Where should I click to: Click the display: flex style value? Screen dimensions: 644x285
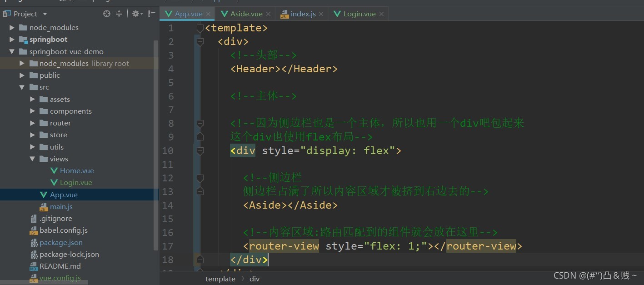pyautogui.click(x=348, y=151)
